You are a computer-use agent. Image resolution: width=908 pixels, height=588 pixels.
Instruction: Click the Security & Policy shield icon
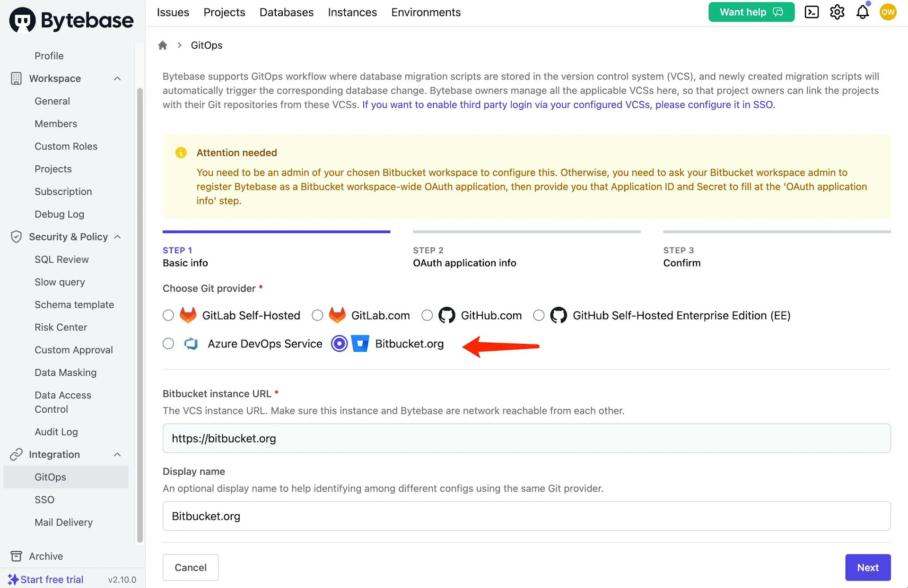coord(16,236)
